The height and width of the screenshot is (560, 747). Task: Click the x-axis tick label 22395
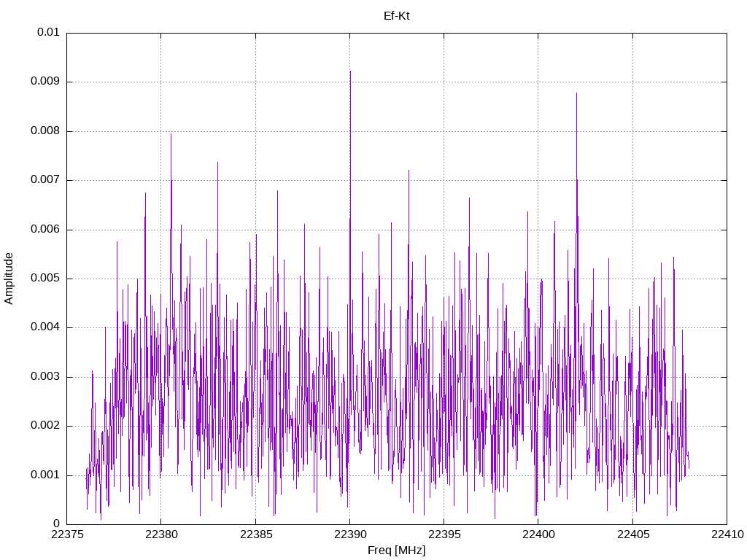(444, 534)
